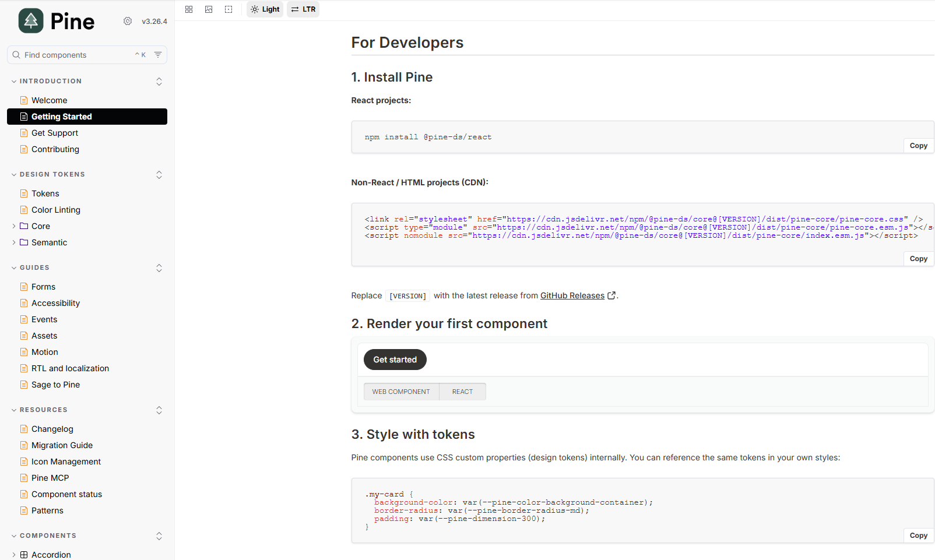Open the Accessibility guide
This screenshot has height=560, width=935.
point(87,303)
